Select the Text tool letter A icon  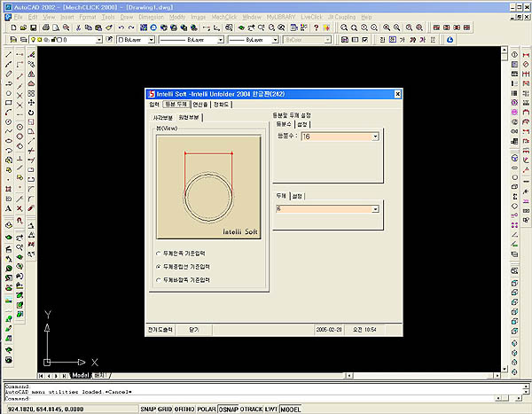(9, 208)
